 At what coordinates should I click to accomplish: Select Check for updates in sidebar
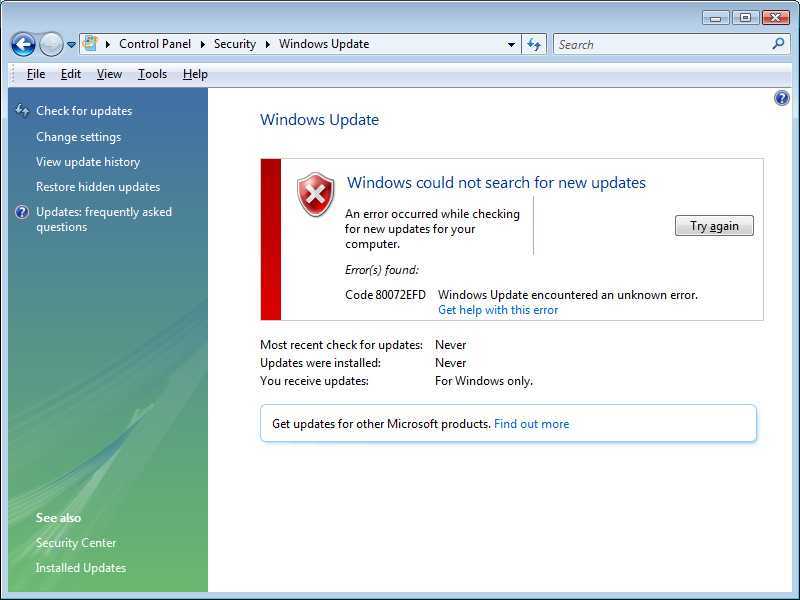(84, 111)
